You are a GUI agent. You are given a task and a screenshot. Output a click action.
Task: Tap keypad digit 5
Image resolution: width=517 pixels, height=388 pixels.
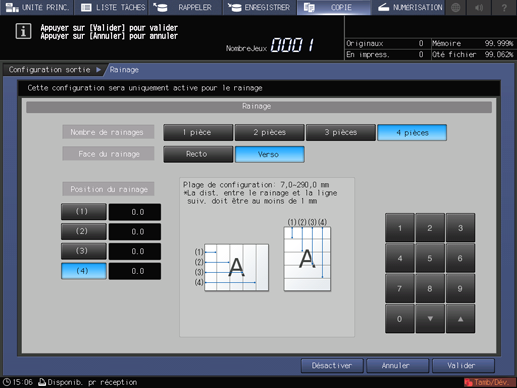(x=430, y=258)
